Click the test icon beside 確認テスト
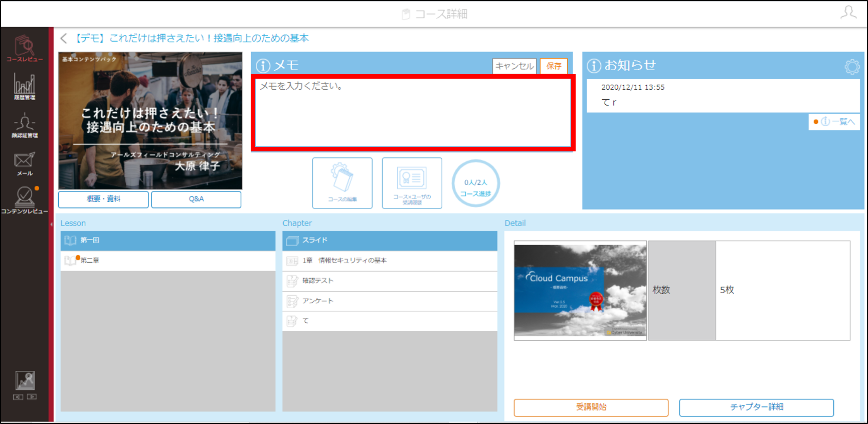868x424 pixels. point(292,281)
